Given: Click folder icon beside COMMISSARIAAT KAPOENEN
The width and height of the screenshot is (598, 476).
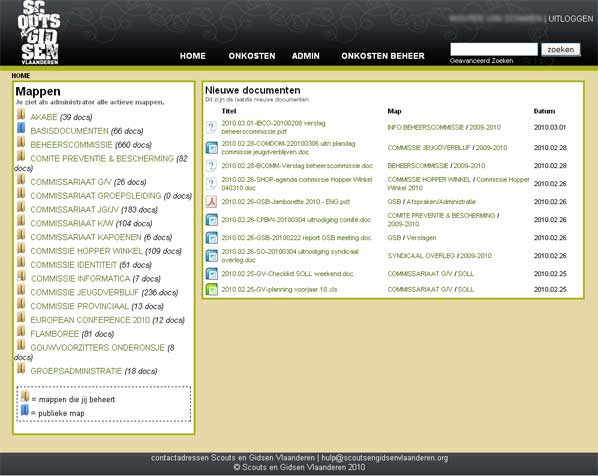Looking at the screenshot, I should coord(21,234).
